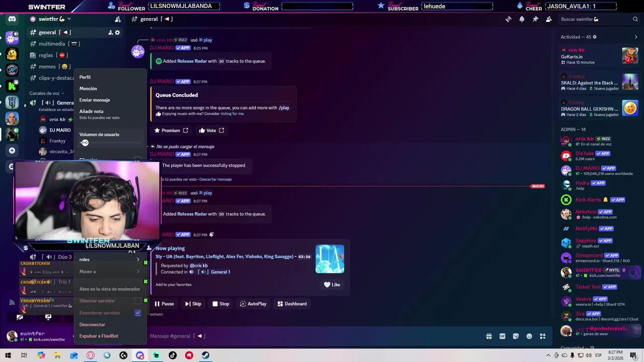
Task: Adjust Volumen de usuario slider handle
Action: pyautogui.click(x=85, y=143)
